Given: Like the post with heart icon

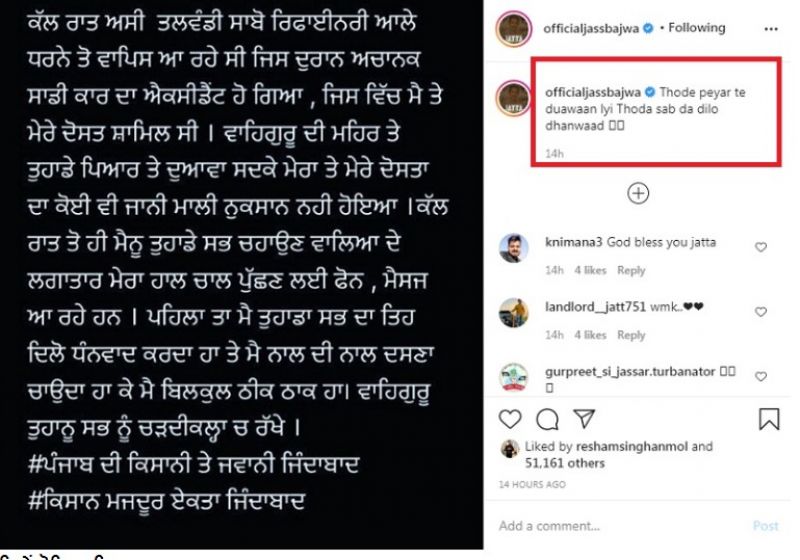Looking at the screenshot, I should (x=510, y=419).
